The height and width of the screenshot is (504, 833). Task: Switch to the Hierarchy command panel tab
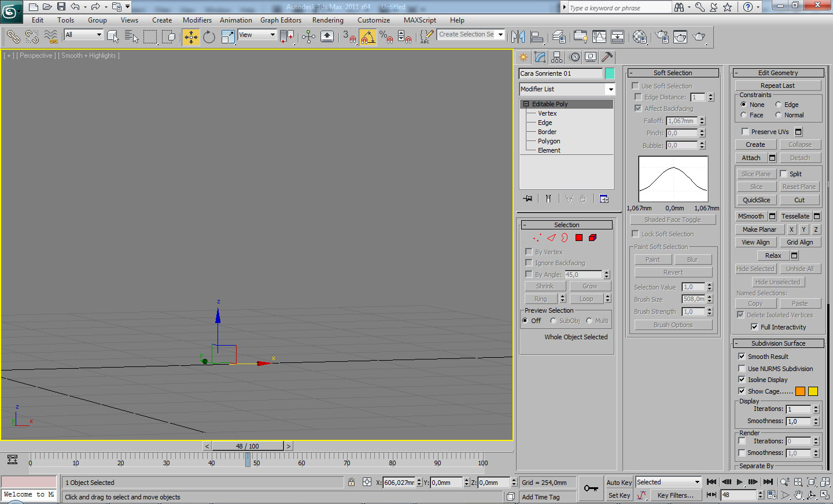pyautogui.click(x=556, y=57)
